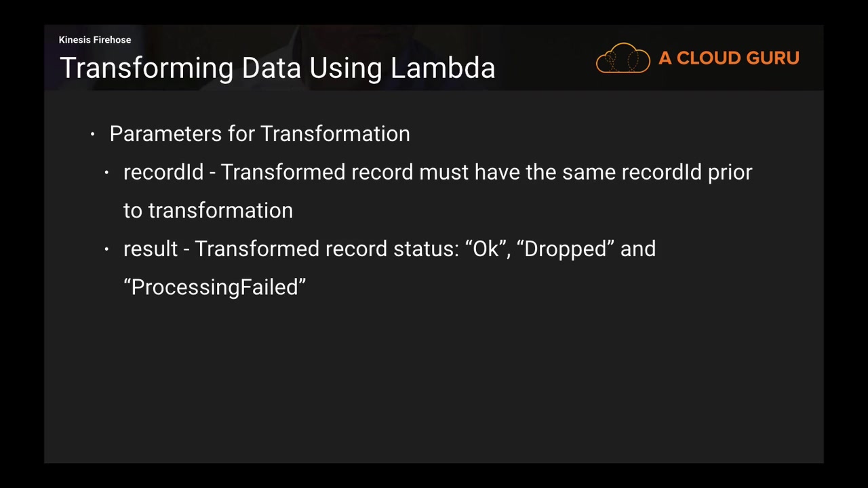Viewport: 868px width, 488px height.
Task: Select the "Kinesis Firehose" section label
Action: pyautogui.click(x=95, y=40)
